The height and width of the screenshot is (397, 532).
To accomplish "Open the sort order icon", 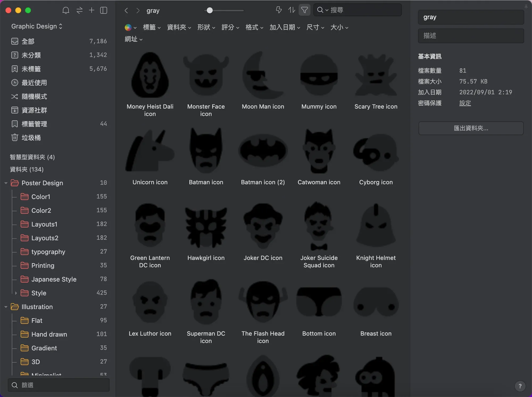I will [292, 10].
